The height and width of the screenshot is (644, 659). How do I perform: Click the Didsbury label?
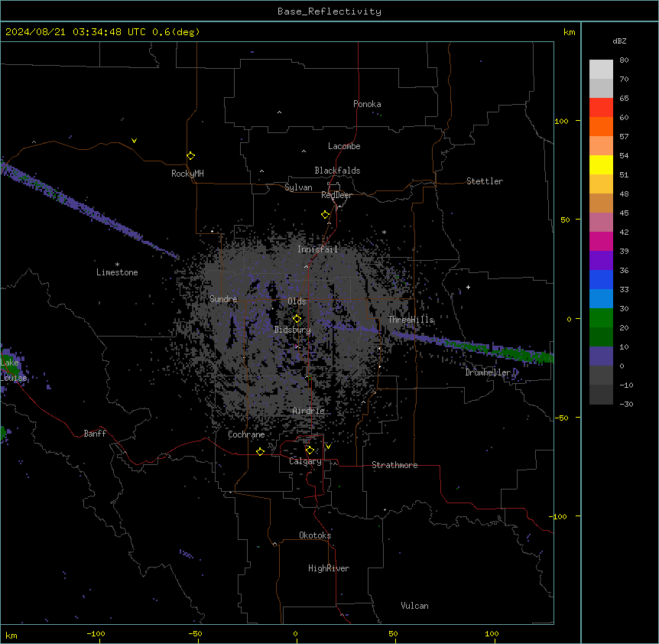[x=293, y=330]
